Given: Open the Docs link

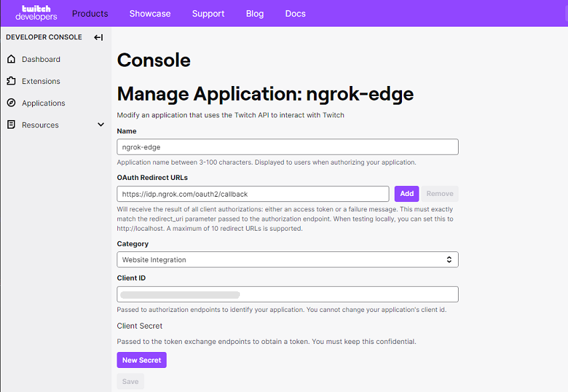Looking at the screenshot, I should (x=295, y=13).
